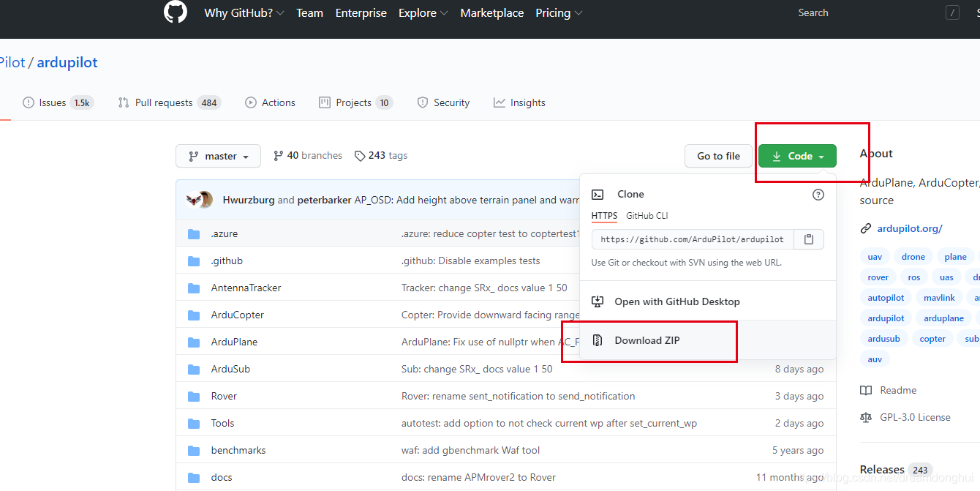The height and width of the screenshot is (491, 980).
Task: Open the GPL-3.0 License link
Action: [x=915, y=418]
